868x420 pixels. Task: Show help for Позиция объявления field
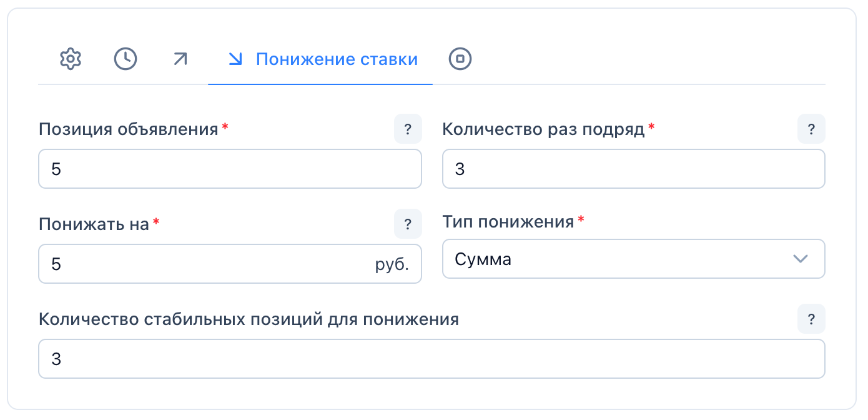coord(408,129)
